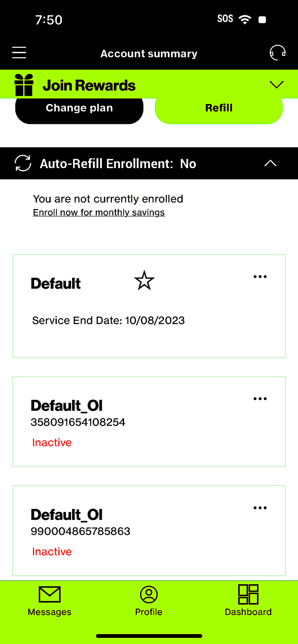Select the Default device card
The height and width of the screenshot is (644, 298).
(x=149, y=306)
